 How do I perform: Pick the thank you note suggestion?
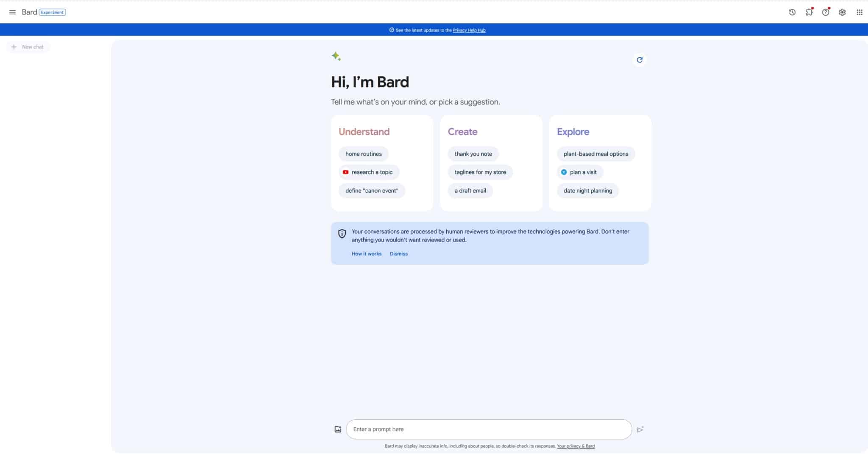pyautogui.click(x=473, y=154)
